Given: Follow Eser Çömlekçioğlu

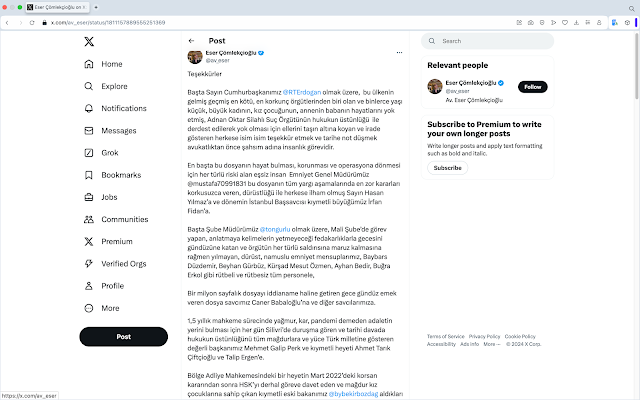Looking at the screenshot, I should 533,87.
